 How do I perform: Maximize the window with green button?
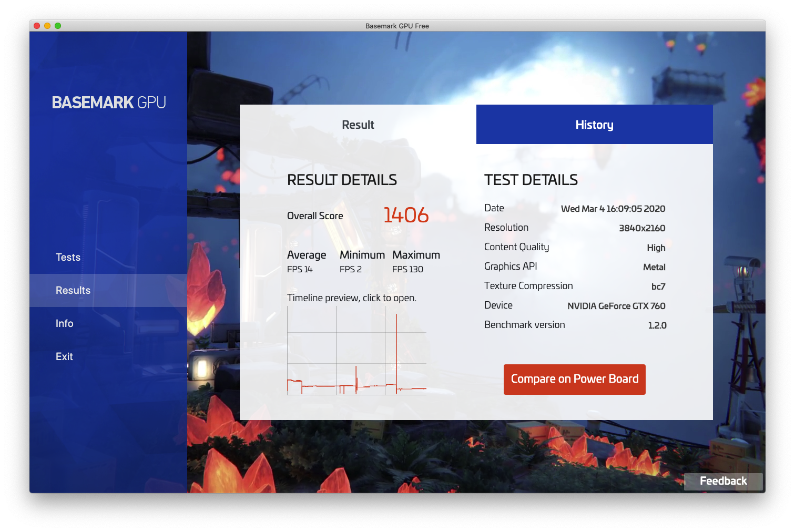(x=58, y=26)
